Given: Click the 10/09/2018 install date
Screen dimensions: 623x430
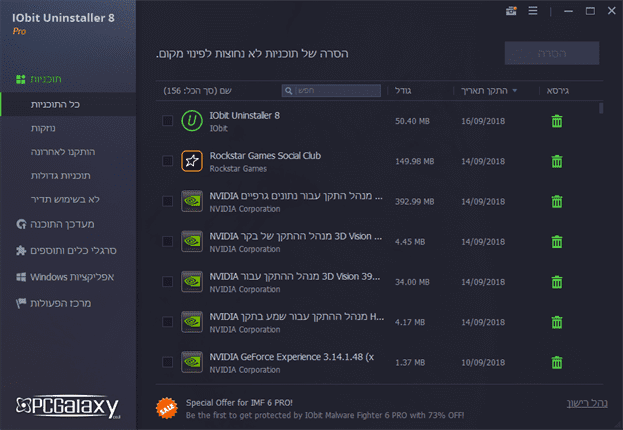Looking at the screenshot, I should (x=483, y=362).
